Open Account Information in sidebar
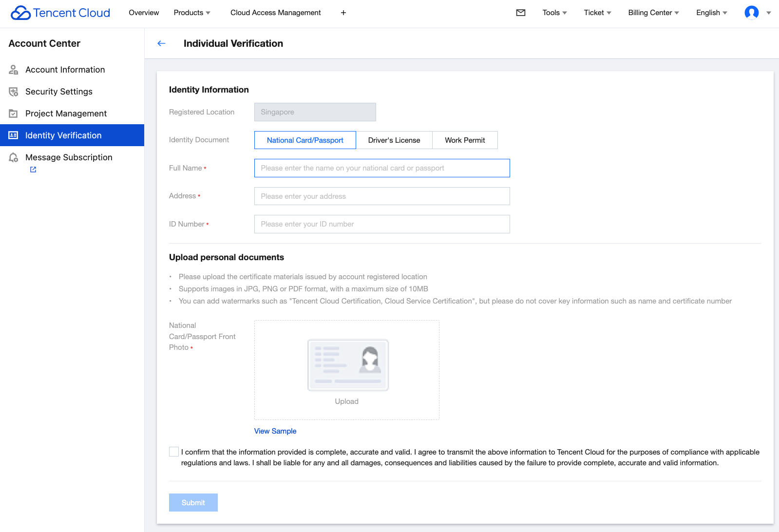The height and width of the screenshot is (532, 779). point(65,70)
